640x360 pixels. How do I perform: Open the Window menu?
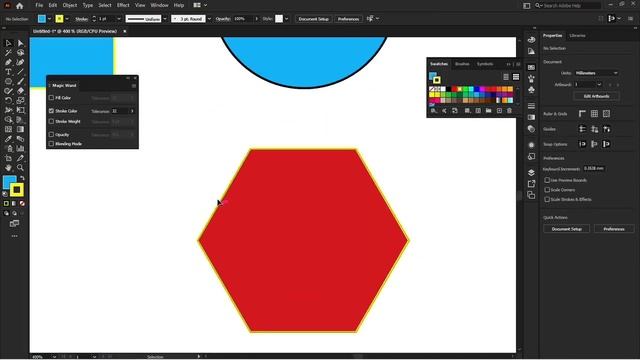pyautogui.click(x=159, y=5)
